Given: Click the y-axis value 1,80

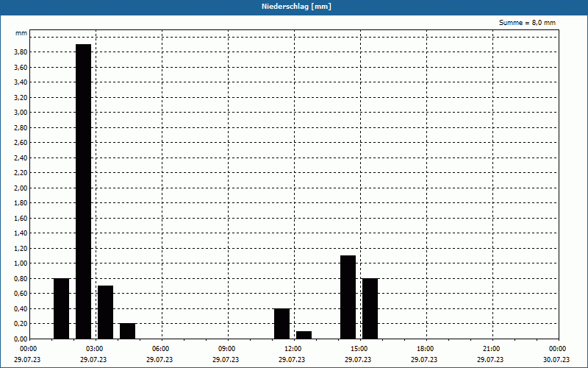Looking at the screenshot, I should [21, 203].
